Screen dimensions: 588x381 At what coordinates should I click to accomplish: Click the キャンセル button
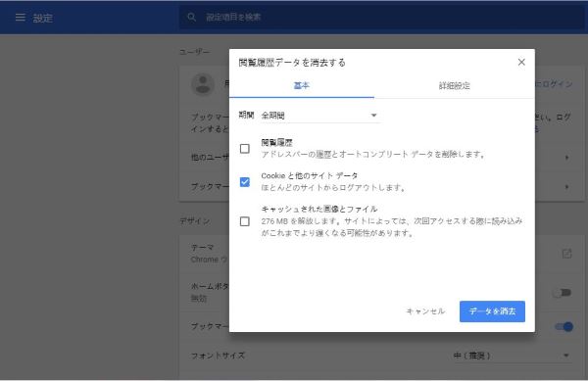pyautogui.click(x=425, y=311)
